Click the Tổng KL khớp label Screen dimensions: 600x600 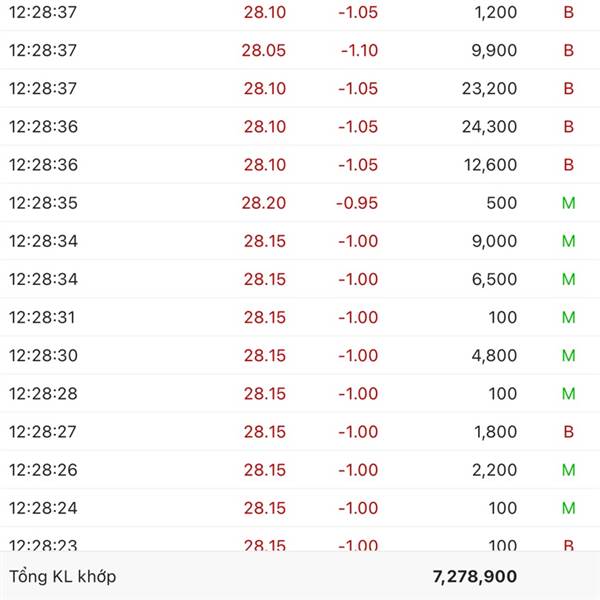[x=62, y=576]
